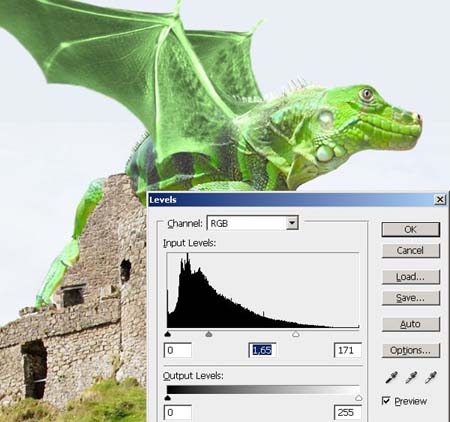Click the input highlight field showing 171

point(348,350)
